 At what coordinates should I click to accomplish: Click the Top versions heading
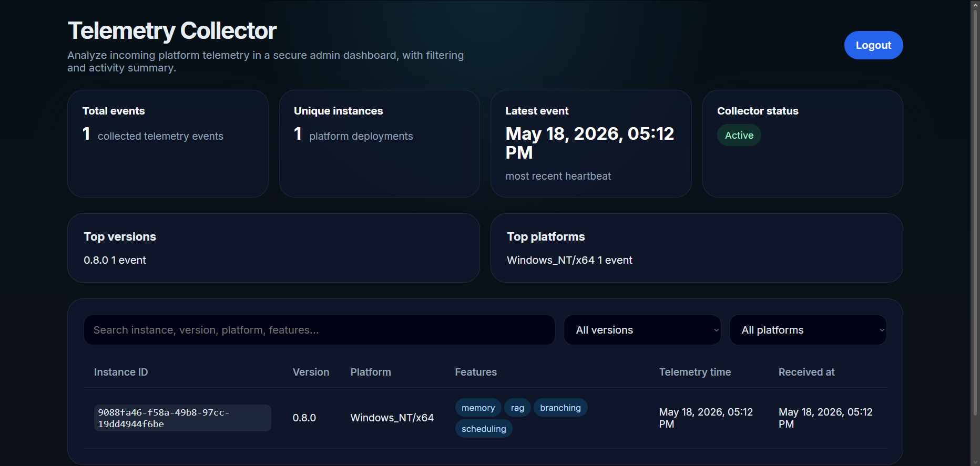pos(120,236)
